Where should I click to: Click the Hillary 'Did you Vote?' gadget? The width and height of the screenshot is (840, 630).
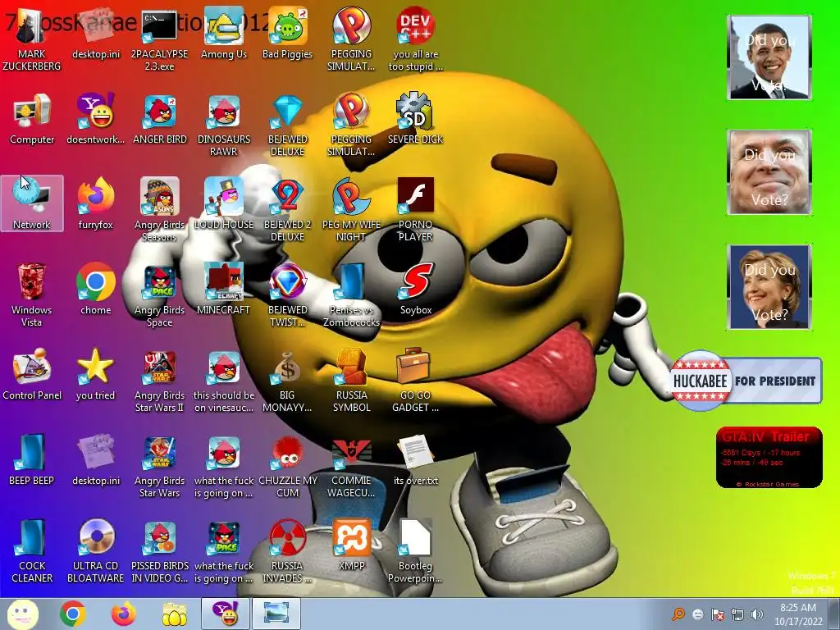pos(769,287)
